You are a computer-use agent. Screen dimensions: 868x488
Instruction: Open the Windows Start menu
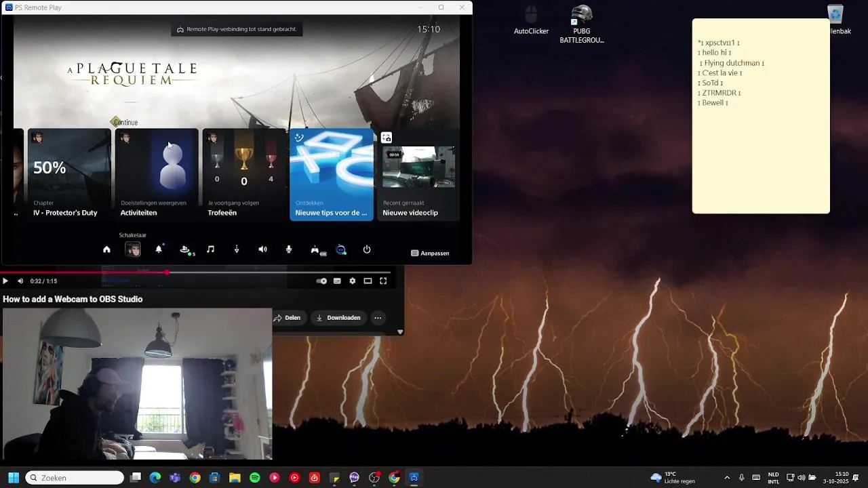[x=13, y=478]
